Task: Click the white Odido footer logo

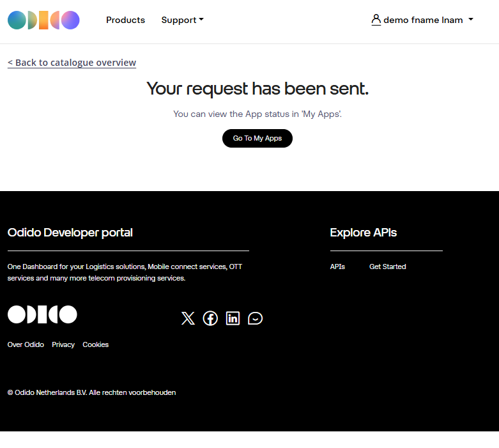Action: (x=42, y=314)
